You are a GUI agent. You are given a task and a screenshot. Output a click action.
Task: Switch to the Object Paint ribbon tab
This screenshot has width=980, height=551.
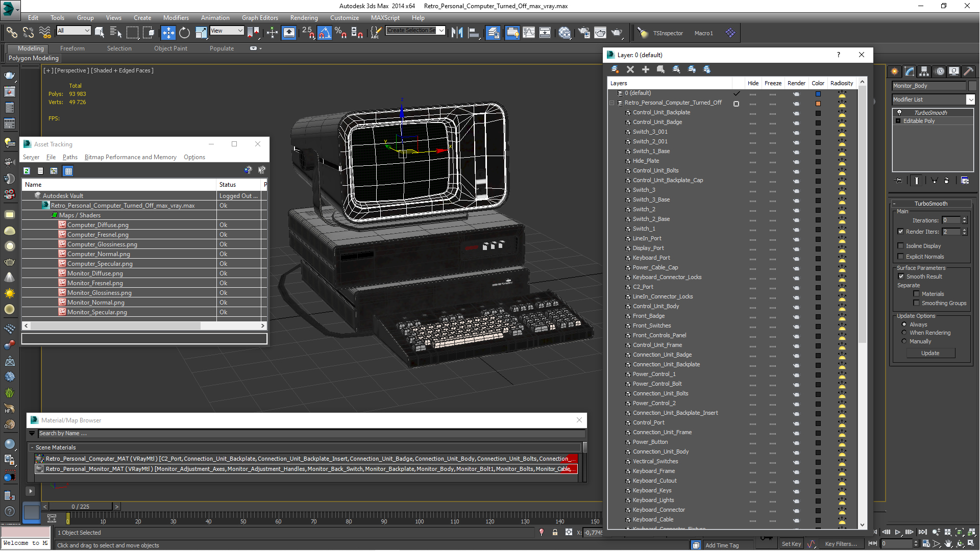pos(170,48)
